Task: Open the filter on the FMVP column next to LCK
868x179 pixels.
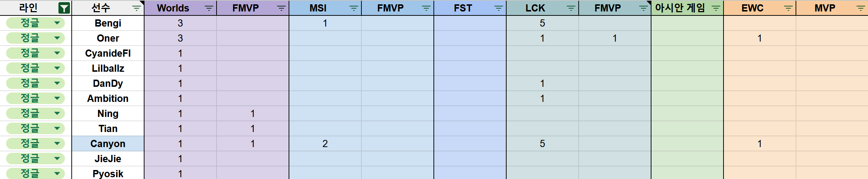Action: pyautogui.click(x=643, y=8)
